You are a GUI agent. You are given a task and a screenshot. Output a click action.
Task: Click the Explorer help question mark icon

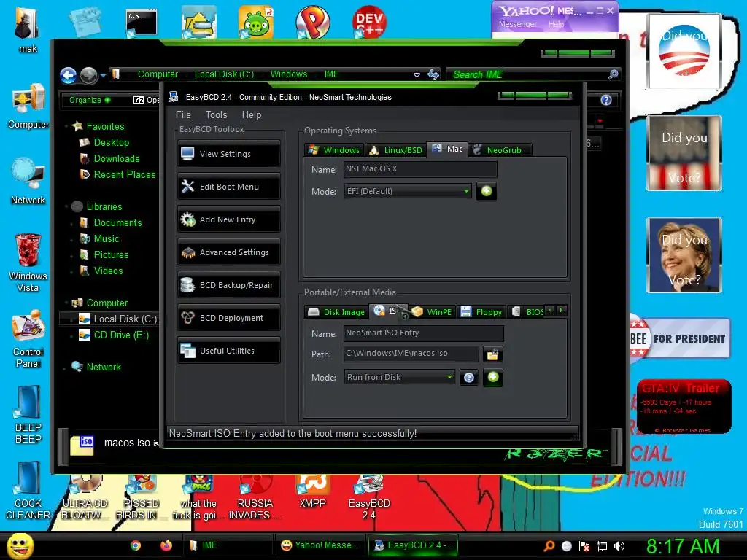[x=606, y=100]
